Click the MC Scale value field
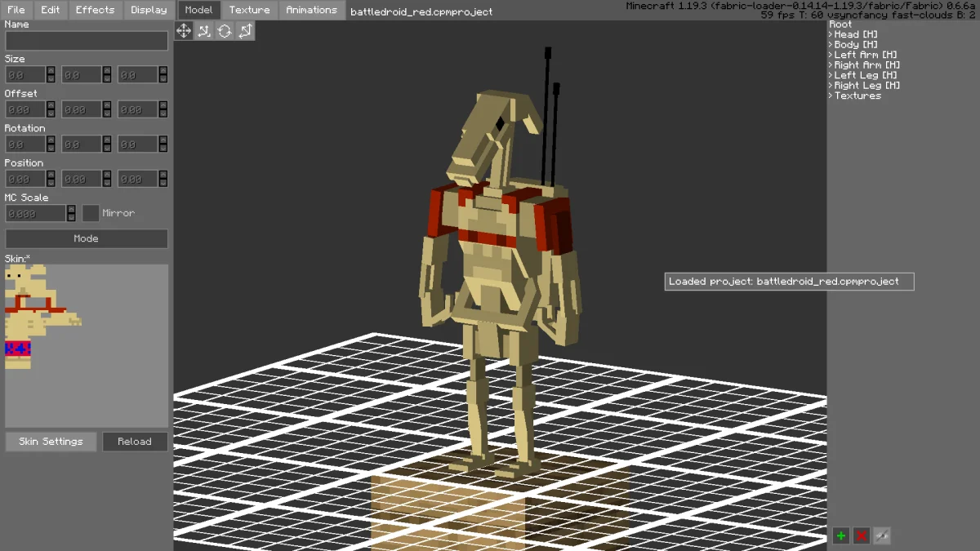The image size is (980, 551). (x=35, y=213)
